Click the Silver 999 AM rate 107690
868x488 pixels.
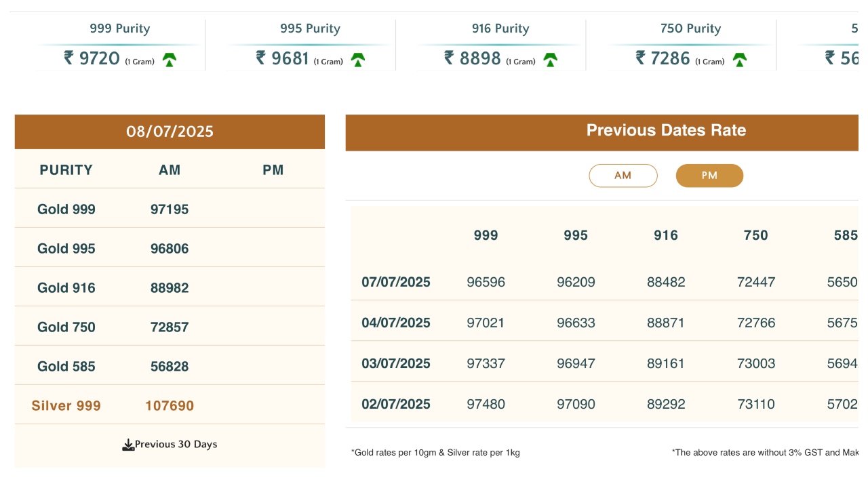point(170,406)
